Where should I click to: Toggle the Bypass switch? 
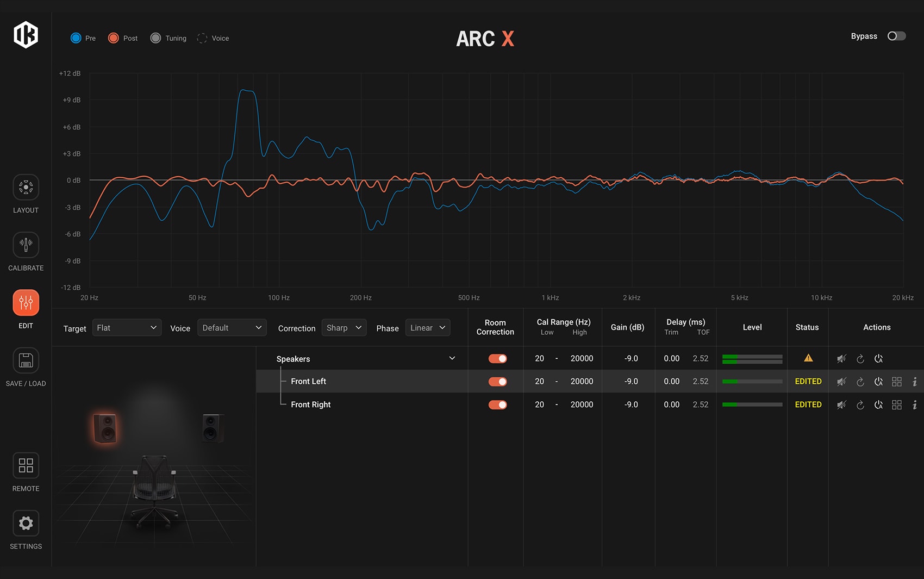coord(896,36)
